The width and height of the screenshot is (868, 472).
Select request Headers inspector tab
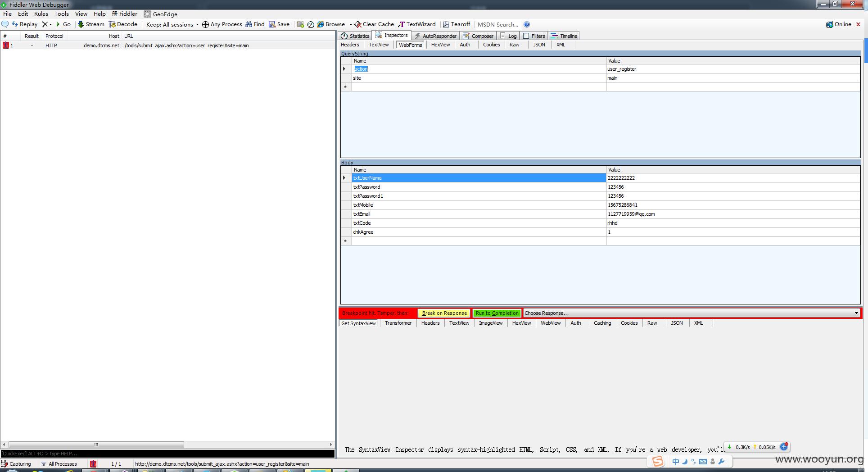coord(350,45)
